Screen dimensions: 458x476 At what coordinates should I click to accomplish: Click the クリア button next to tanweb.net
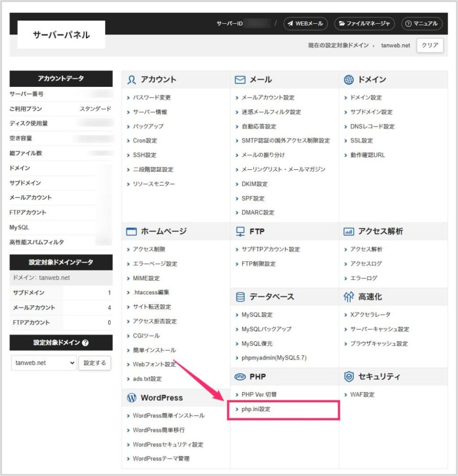[x=430, y=46]
